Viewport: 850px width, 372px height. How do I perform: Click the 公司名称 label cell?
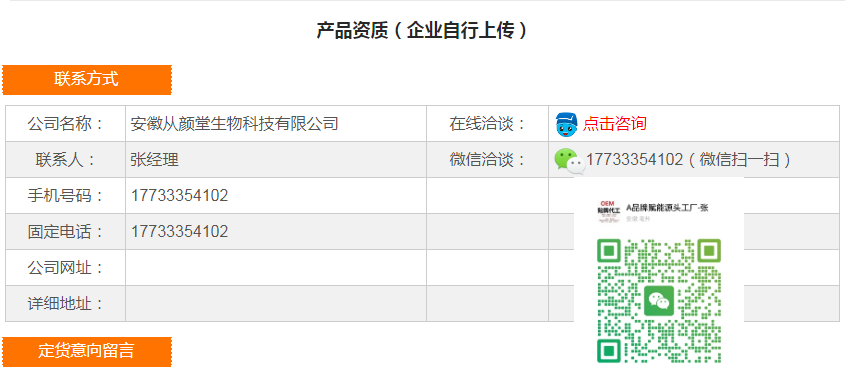click(66, 124)
